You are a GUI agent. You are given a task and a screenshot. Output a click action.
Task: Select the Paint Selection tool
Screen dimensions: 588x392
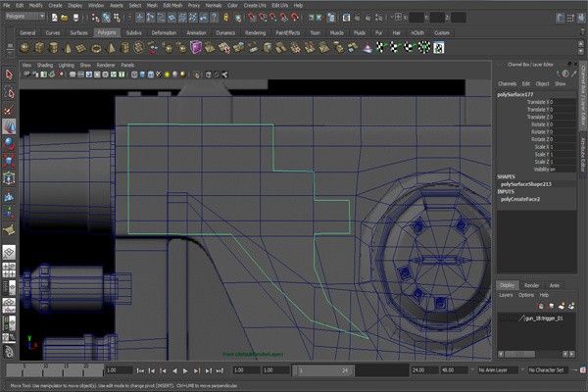click(x=9, y=109)
